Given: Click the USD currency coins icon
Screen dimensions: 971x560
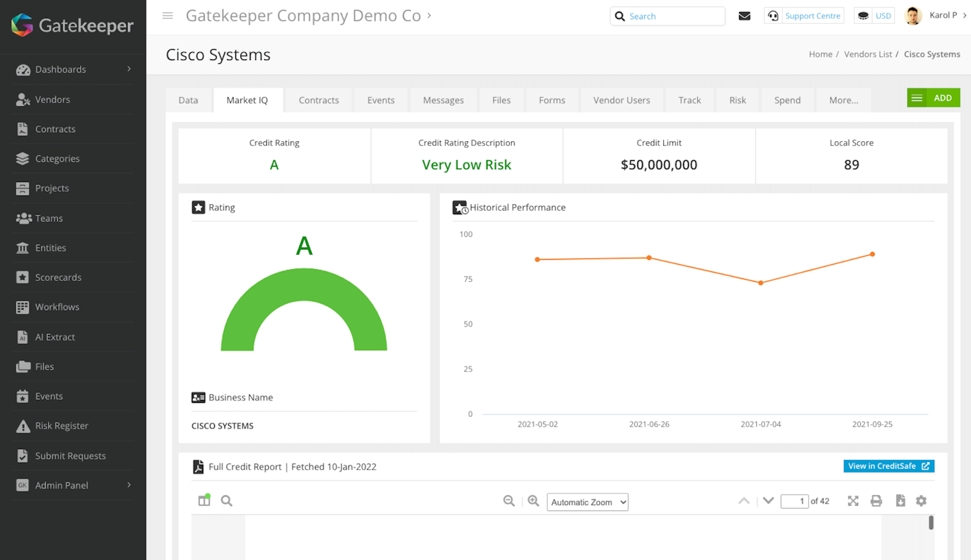Looking at the screenshot, I should (x=863, y=16).
